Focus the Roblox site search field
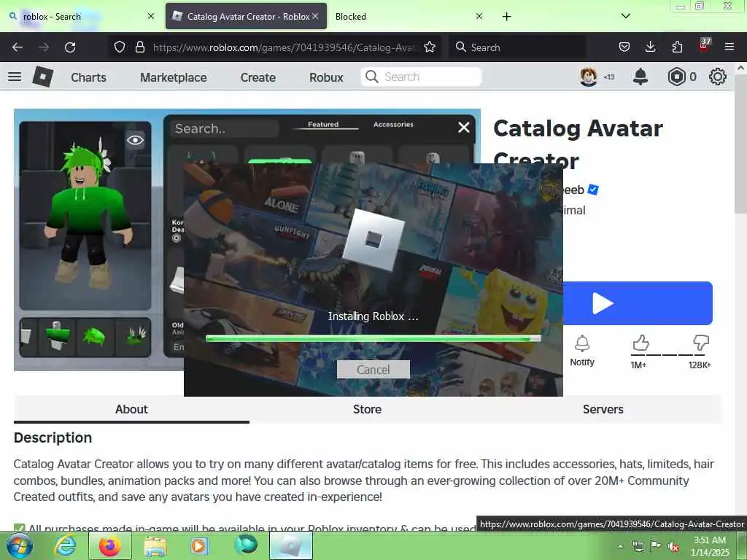Screen dimensions: 747x560 422,77
